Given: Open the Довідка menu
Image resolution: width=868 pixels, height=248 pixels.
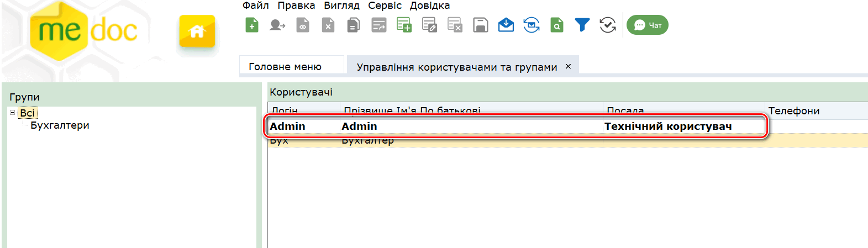Looking at the screenshot, I should 429,6.
